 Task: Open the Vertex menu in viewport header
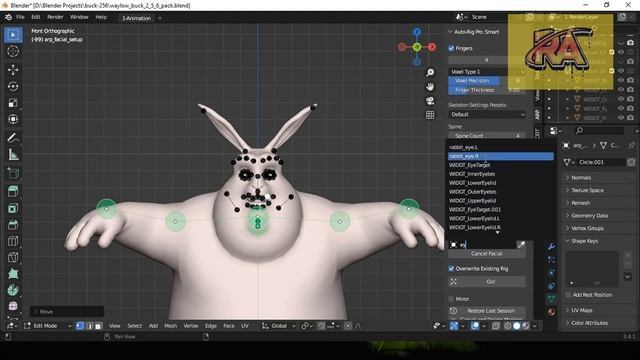pyautogui.click(x=191, y=326)
